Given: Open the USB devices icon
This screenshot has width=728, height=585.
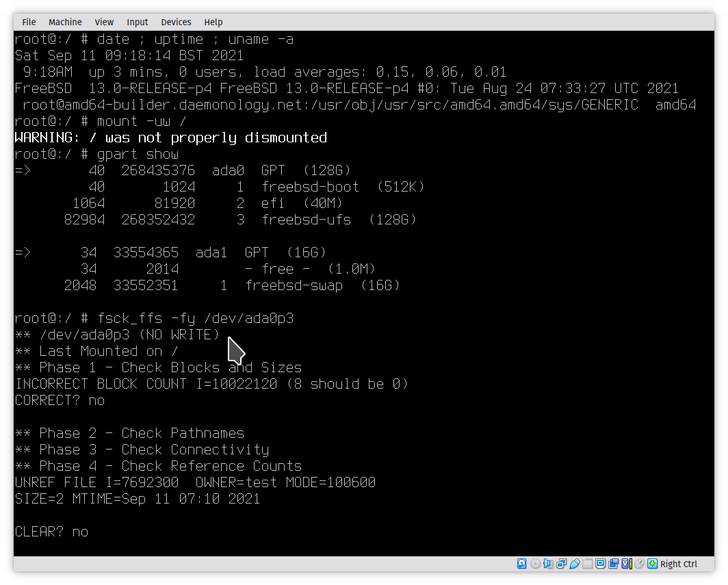Looking at the screenshot, I should coord(574,564).
